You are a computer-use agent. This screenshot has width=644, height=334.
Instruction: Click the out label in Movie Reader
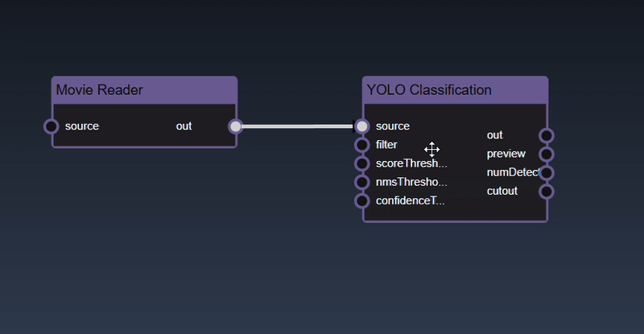[184, 126]
